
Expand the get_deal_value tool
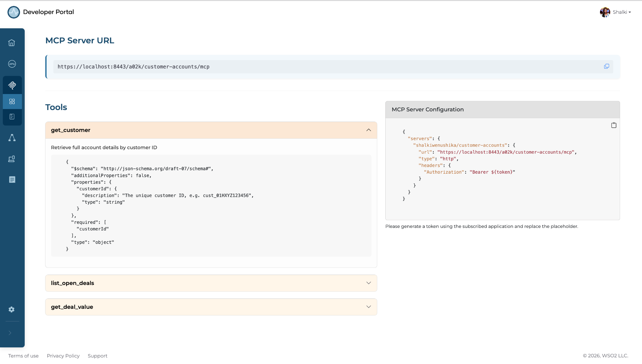click(x=211, y=307)
